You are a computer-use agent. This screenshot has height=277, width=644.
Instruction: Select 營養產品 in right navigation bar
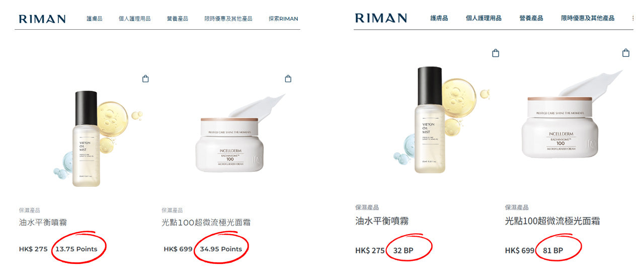[x=531, y=18]
